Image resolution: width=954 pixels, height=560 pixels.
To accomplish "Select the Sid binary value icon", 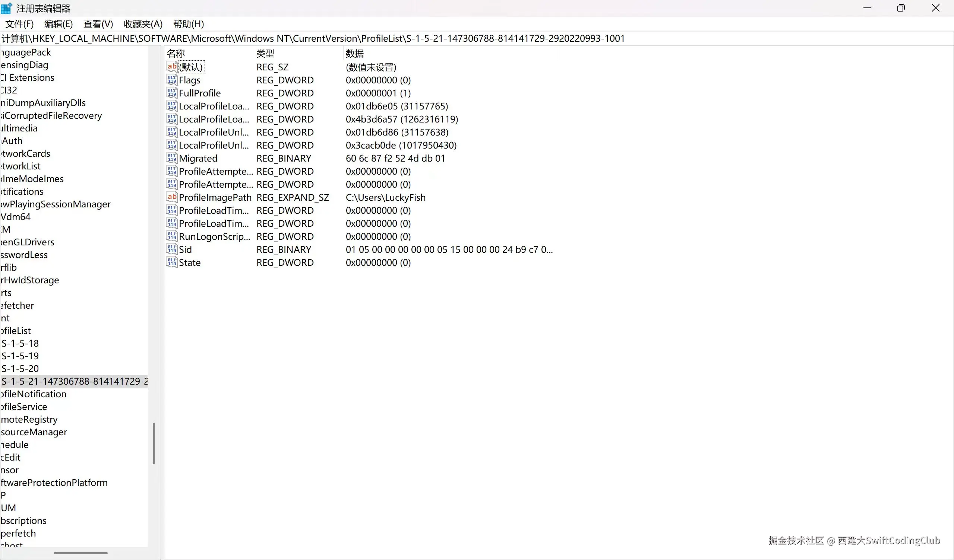I will (172, 249).
